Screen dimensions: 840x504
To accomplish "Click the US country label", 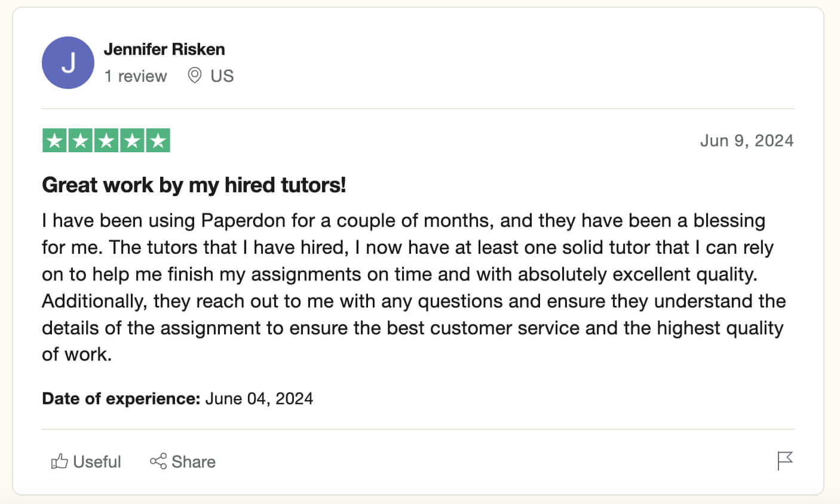I will (x=222, y=76).
